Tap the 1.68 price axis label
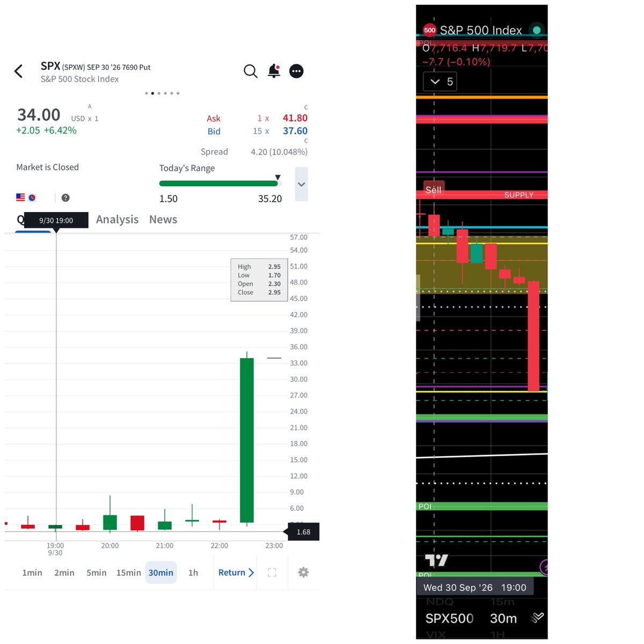 point(304,532)
